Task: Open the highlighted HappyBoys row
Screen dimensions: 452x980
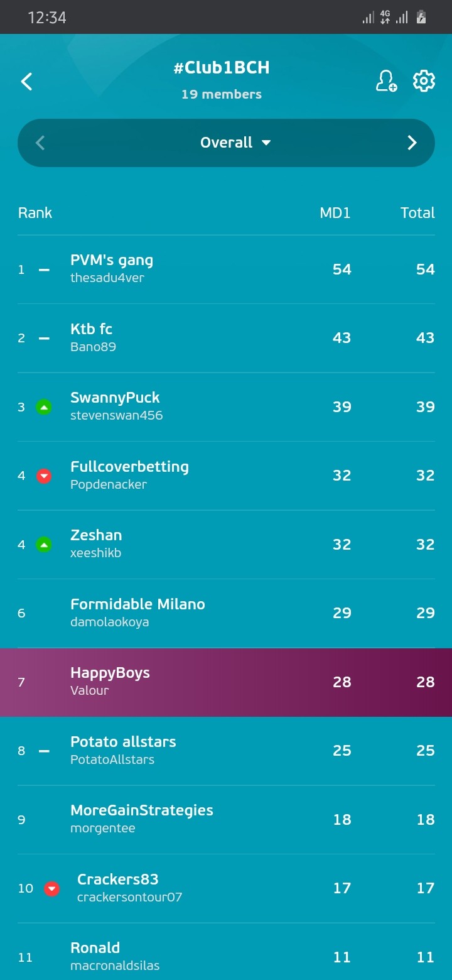Action: tap(226, 682)
